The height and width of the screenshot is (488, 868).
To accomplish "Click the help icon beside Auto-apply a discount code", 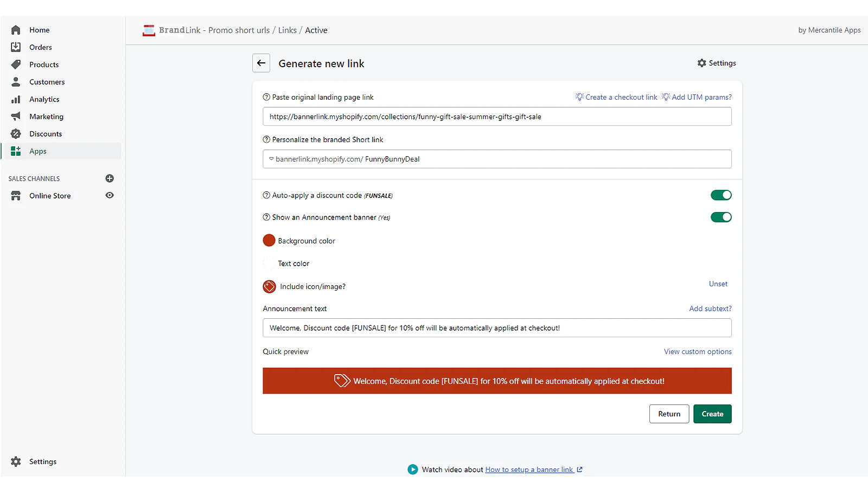I will [x=266, y=195].
